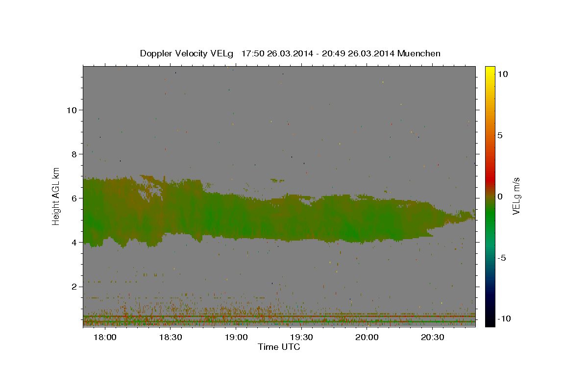Click the colorbar value '0'
The height and width of the screenshot is (392, 588).
click(x=500, y=196)
